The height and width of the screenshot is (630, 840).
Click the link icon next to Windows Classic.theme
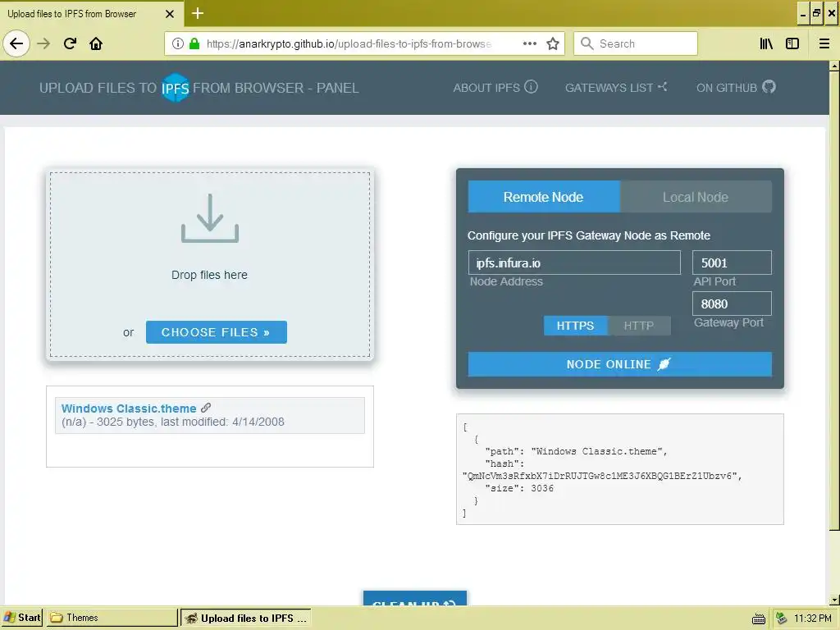[206, 408]
